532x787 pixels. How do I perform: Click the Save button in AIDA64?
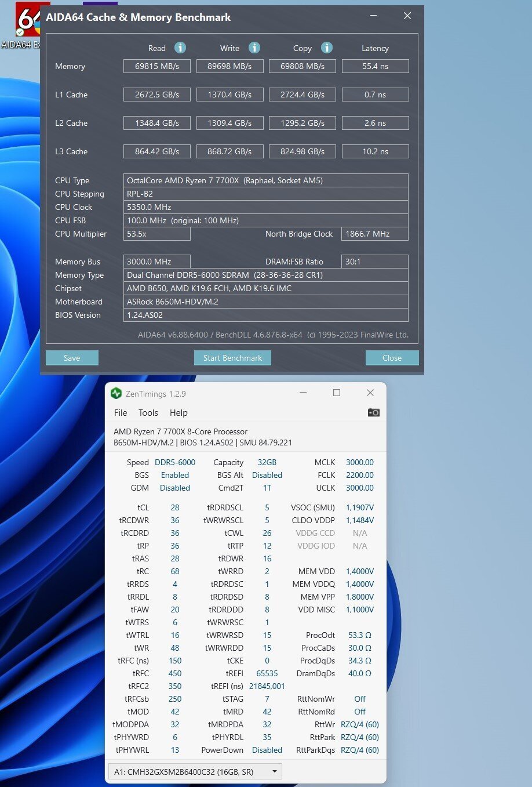[72, 358]
